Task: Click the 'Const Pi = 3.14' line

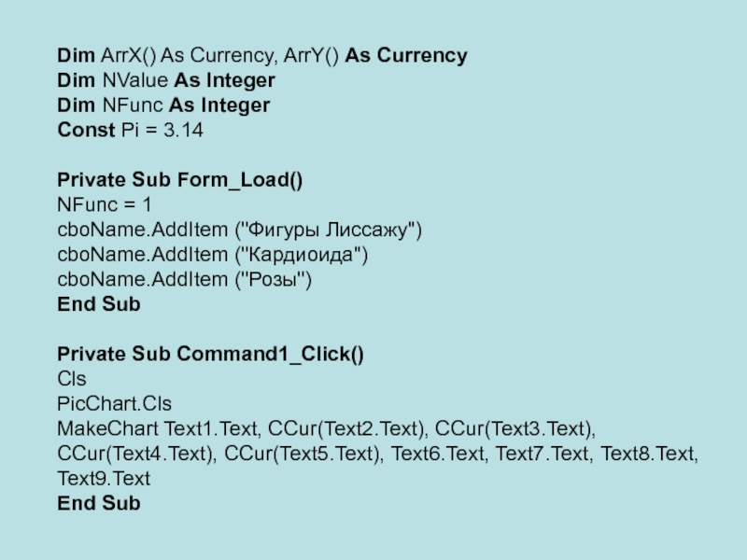Action: (x=130, y=132)
